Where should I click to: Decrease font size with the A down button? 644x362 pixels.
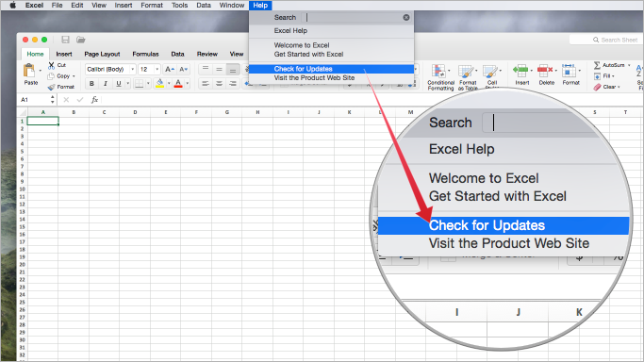click(x=183, y=70)
